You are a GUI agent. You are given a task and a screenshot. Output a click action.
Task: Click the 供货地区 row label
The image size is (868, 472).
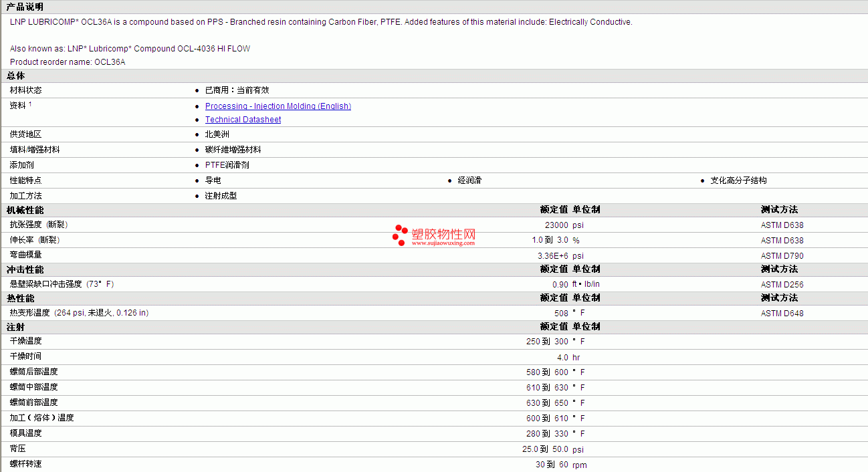pyautogui.click(x=25, y=134)
